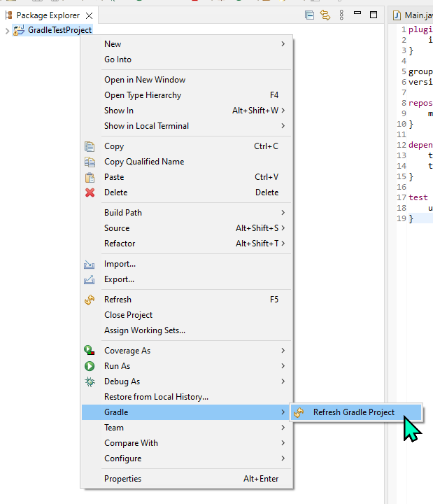Image resolution: width=433 pixels, height=504 pixels.
Task: Choose Export... from the context menu
Action: (187, 279)
